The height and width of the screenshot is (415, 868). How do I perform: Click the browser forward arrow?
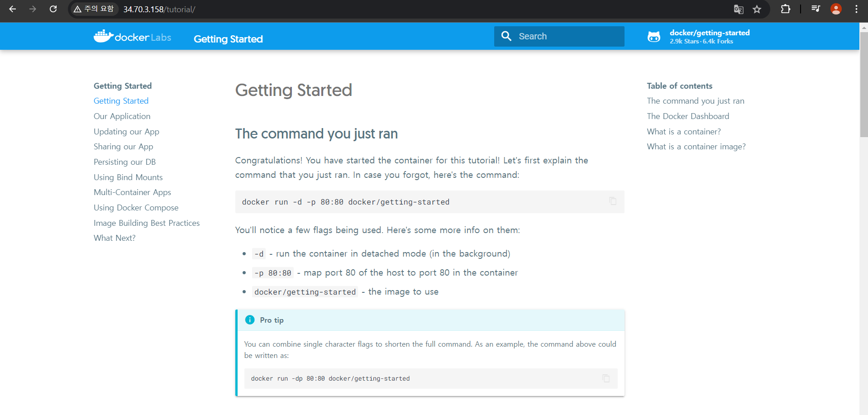33,9
